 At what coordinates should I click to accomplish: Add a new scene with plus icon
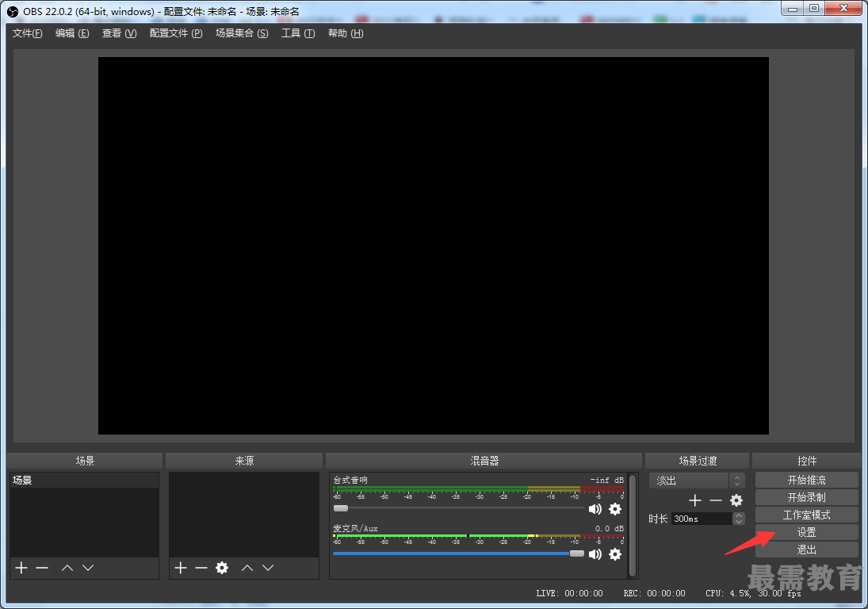click(21, 568)
